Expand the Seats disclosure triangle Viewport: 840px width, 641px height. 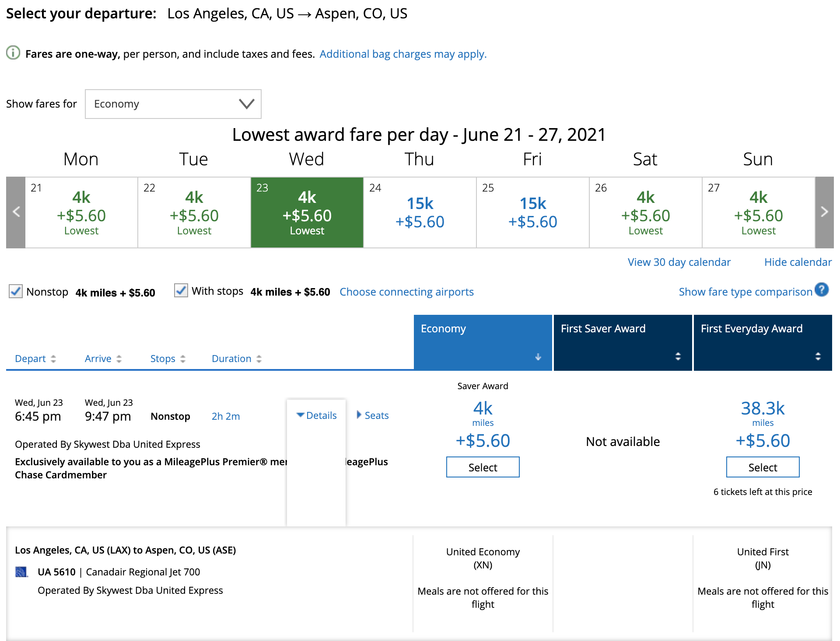click(x=359, y=415)
